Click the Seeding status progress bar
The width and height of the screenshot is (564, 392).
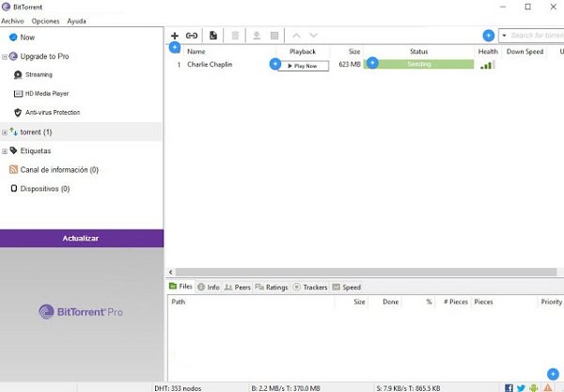(418, 64)
